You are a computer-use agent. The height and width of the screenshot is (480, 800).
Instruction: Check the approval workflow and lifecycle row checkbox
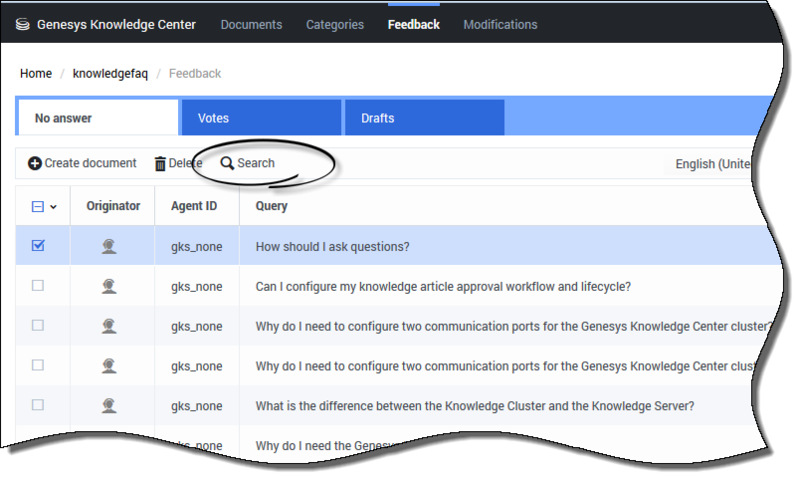click(x=38, y=285)
